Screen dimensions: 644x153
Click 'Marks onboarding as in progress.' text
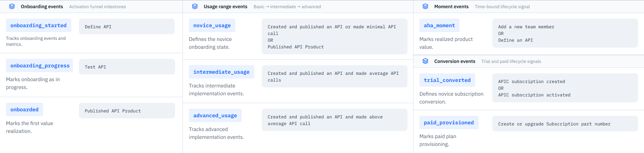33,83
